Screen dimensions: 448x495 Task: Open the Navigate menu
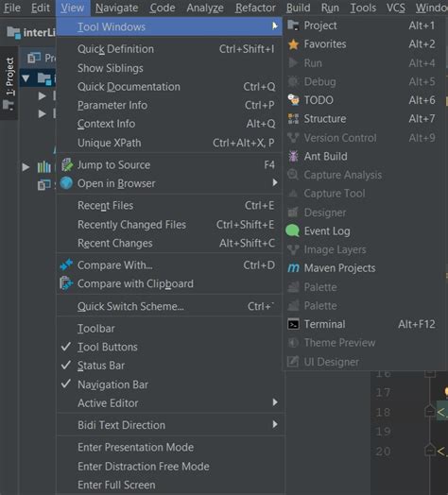[116, 8]
